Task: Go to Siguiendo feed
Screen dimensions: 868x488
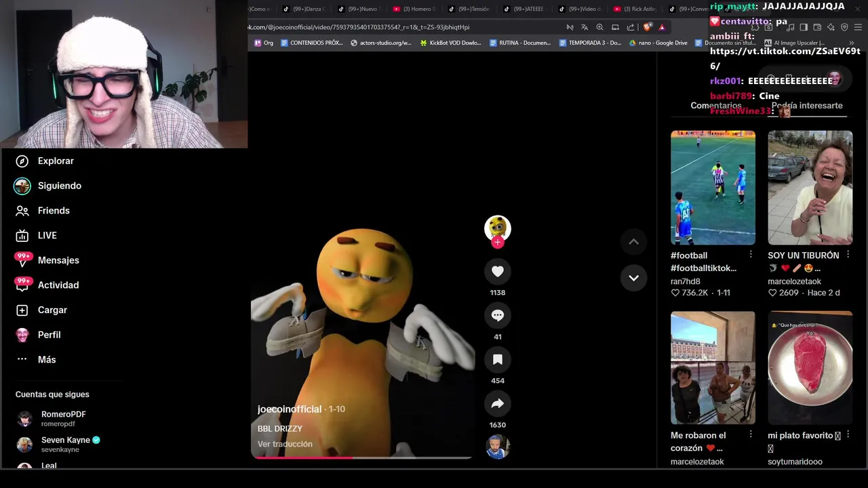Action: 48,186
